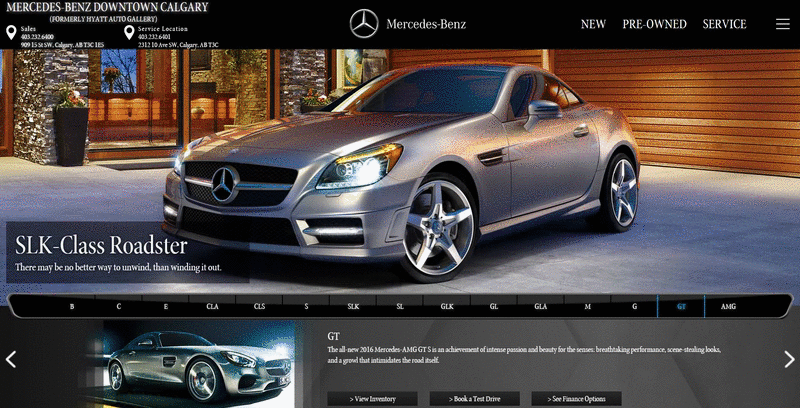Image resolution: width=800 pixels, height=408 pixels.
Task: Click the Mercedes-Benz wordmark text
Action: click(426, 24)
